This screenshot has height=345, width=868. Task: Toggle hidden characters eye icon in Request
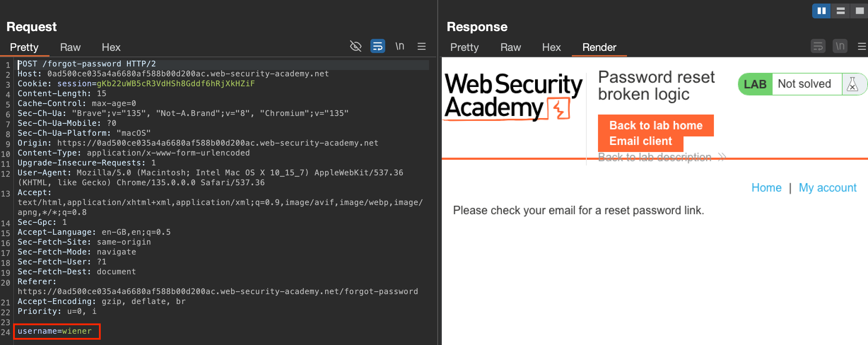tap(356, 46)
